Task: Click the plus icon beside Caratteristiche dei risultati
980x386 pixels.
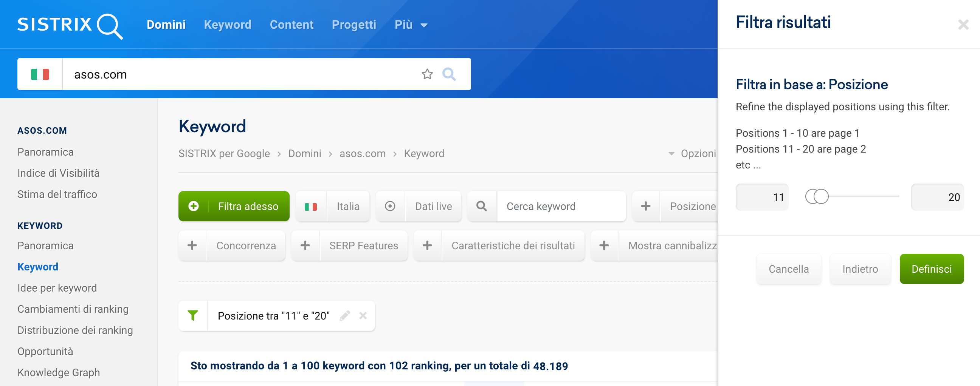Action: coord(427,245)
